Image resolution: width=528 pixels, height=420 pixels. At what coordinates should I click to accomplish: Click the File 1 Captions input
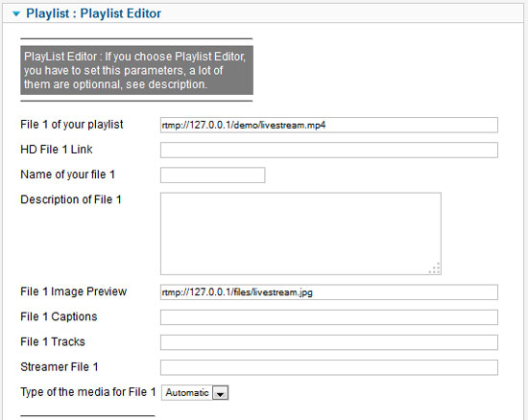point(329,317)
